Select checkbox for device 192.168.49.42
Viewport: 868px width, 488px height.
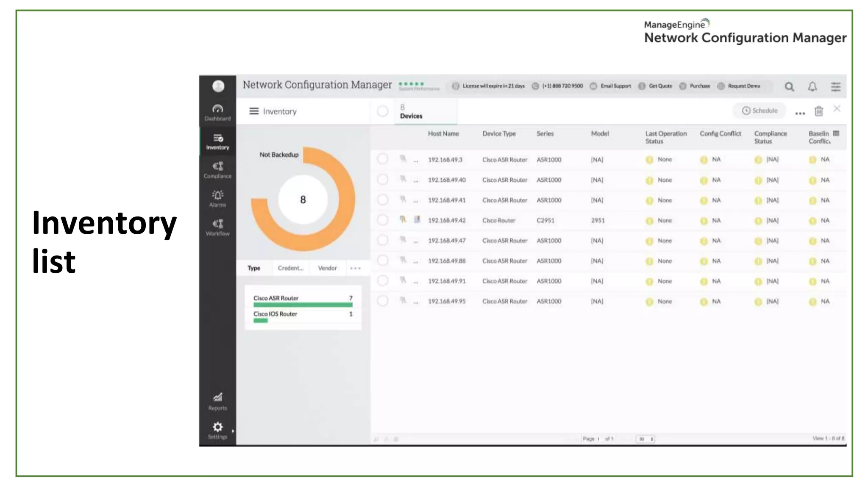[382, 220]
